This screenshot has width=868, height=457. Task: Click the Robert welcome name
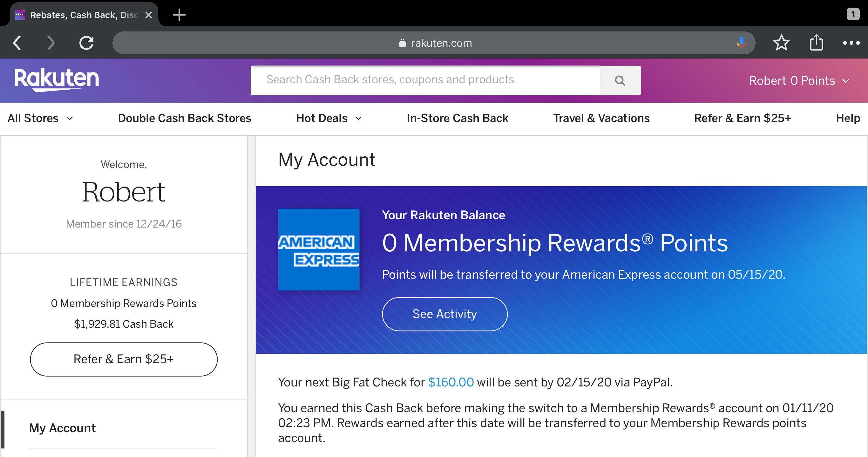click(124, 192)
